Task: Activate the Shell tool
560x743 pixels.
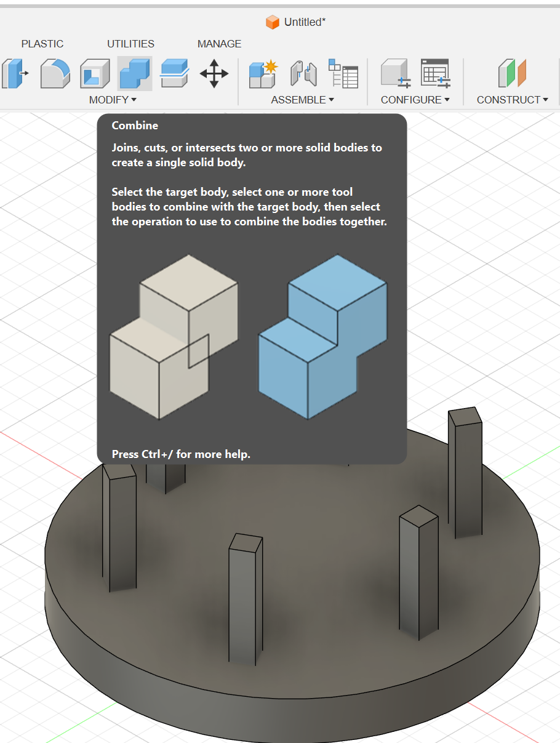Action: pos(95,73)
